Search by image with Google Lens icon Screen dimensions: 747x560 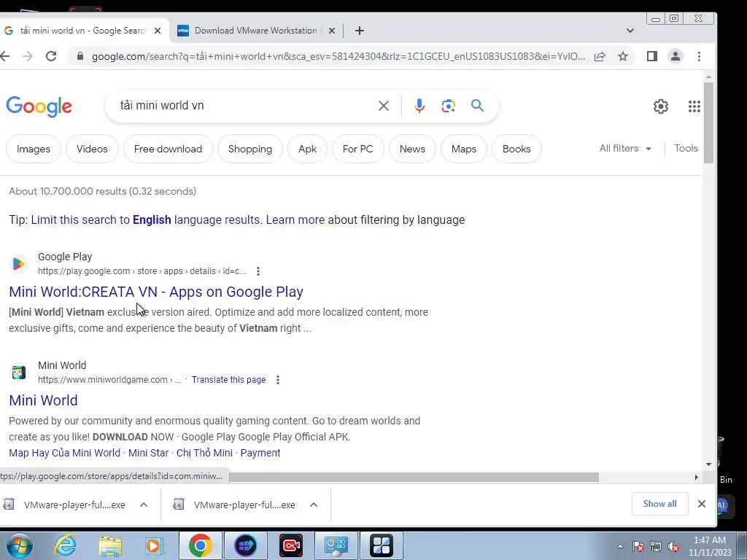tap(449, 106)
